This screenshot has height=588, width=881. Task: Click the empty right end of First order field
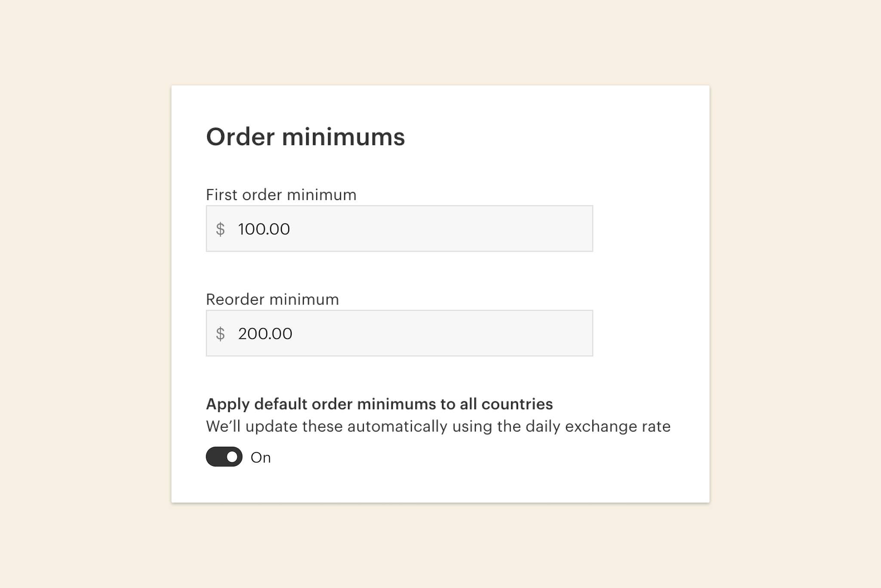pos(559,229)
